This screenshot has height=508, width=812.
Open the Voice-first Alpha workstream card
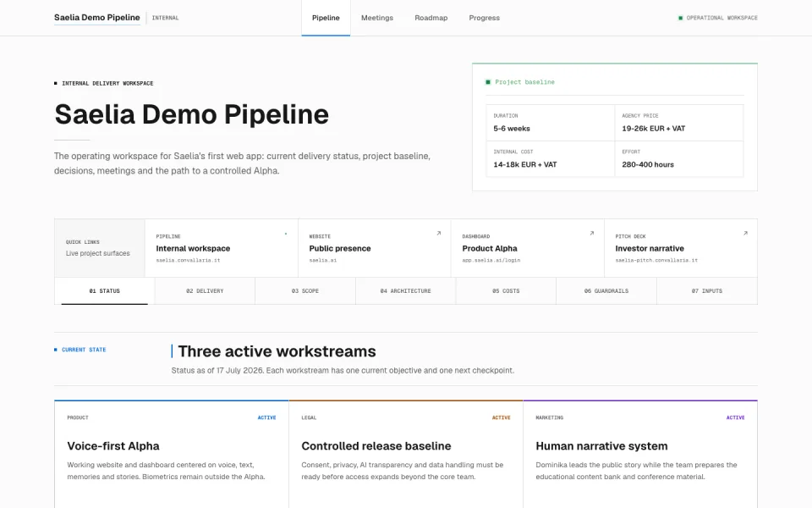tap(172, 454)
